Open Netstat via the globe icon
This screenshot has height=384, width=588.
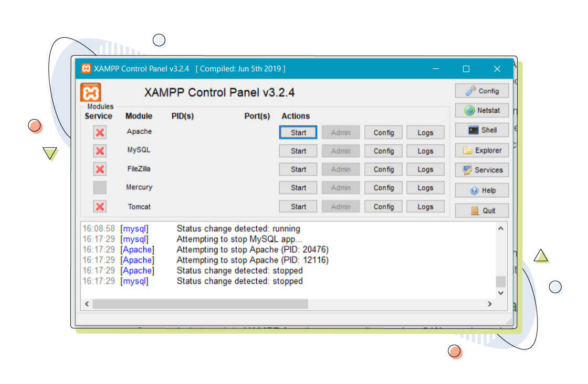(x=482, y=110)
